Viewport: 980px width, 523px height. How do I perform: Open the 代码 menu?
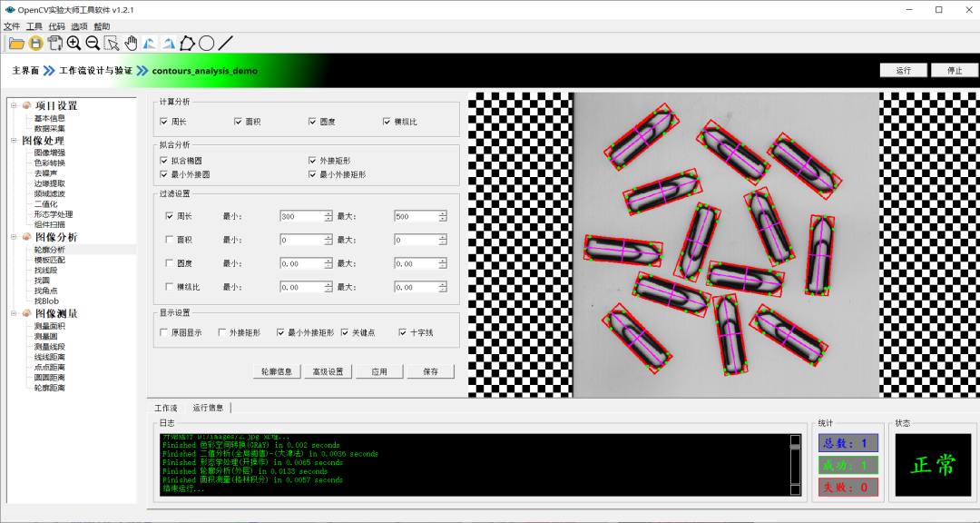pyautogui.click(x=57, y=26)
